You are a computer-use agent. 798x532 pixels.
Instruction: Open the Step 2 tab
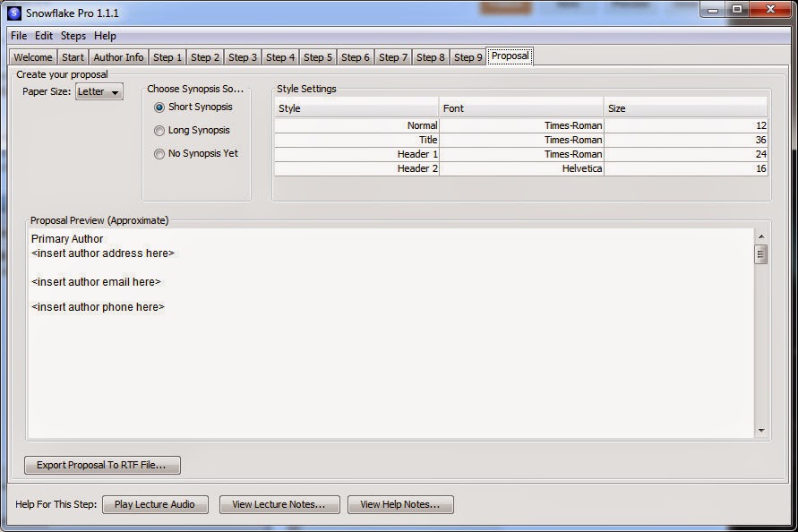205,57
